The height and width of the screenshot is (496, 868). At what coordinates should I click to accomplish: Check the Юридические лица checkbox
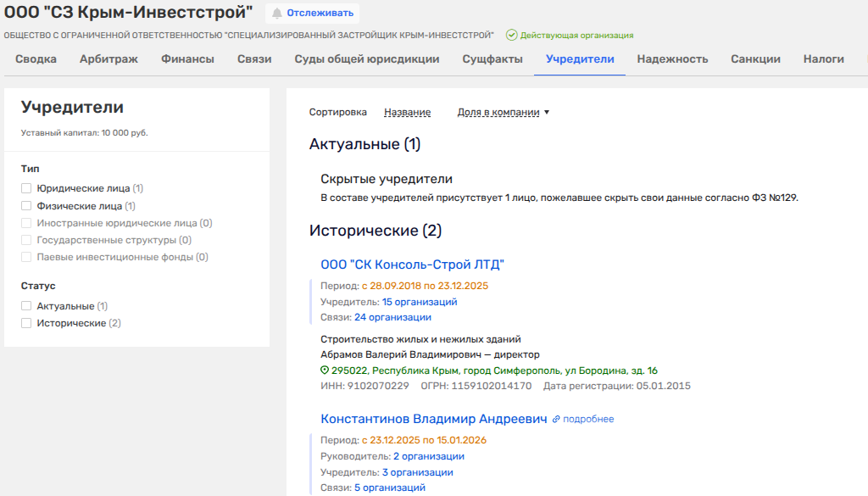click(x=26, y=188)
